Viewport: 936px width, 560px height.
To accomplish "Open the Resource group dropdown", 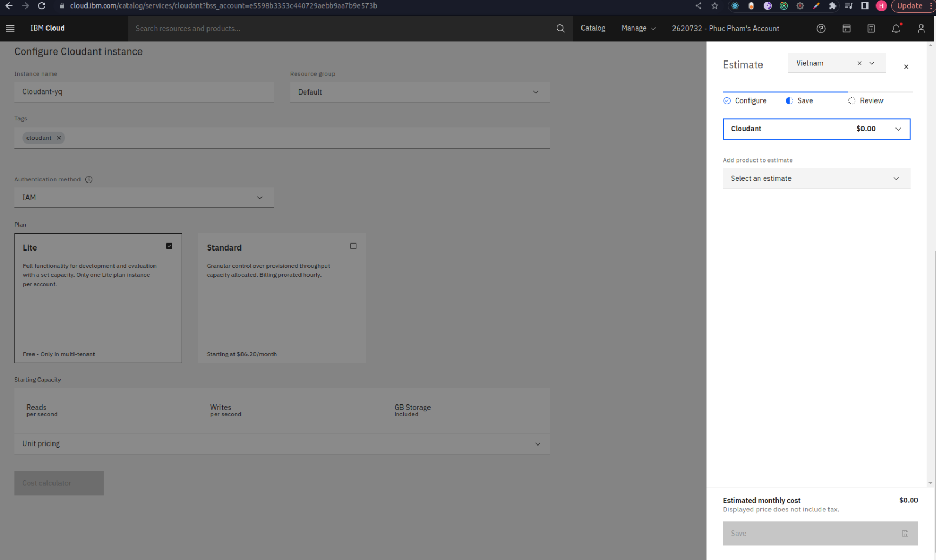I will [x=419, y=92].
